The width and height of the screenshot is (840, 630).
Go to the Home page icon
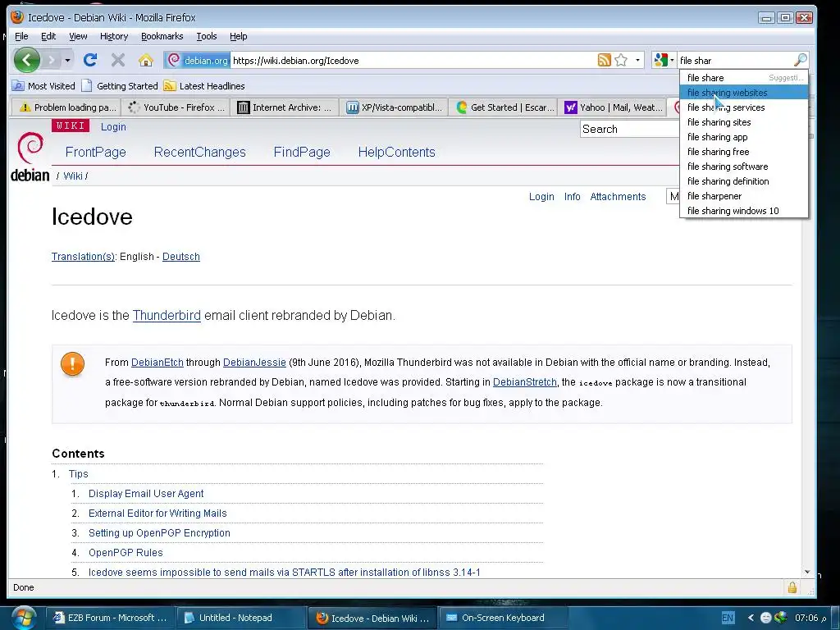146,60
